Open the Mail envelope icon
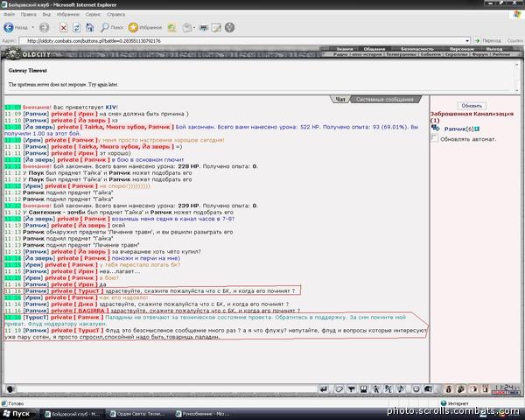The width and height of the screenshot is (525, 420). point(187,28)
